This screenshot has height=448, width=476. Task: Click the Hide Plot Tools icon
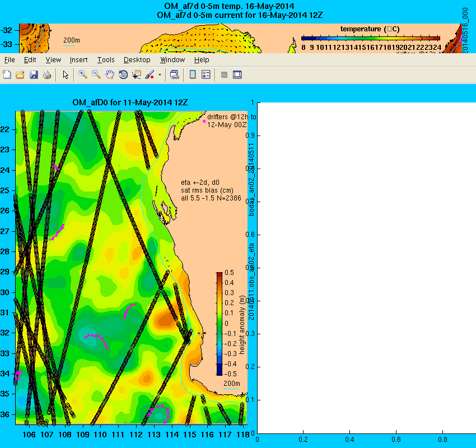coord(224,74)
